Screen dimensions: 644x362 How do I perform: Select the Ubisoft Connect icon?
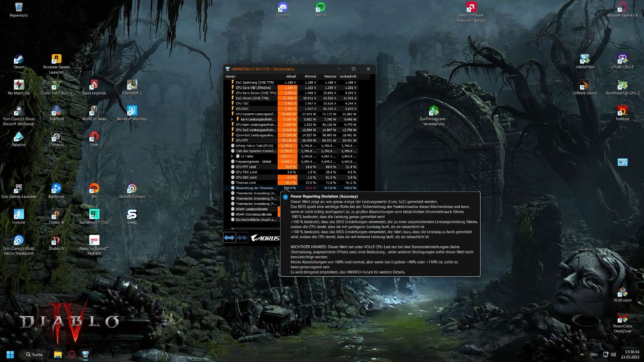pos(132,191)
